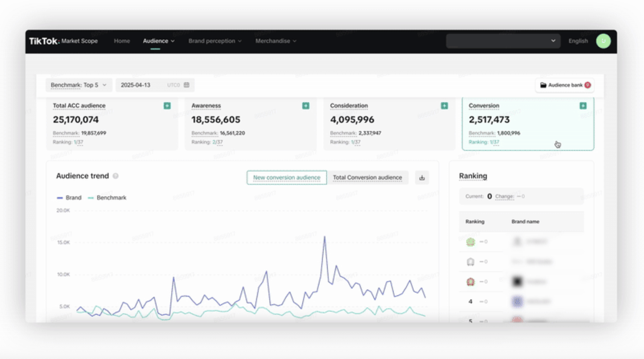644x359 pixels.
Task: Expand the Benchmark: Top 5 dropdown
Action: (79, 85)
